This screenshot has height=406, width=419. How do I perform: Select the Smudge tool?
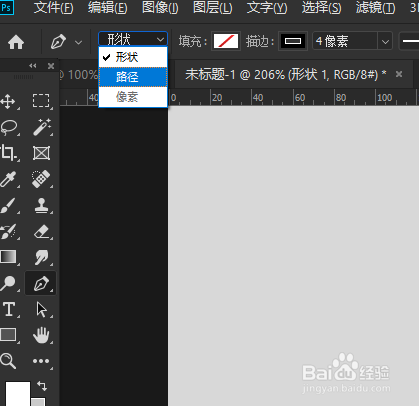[x=41, y=257]
